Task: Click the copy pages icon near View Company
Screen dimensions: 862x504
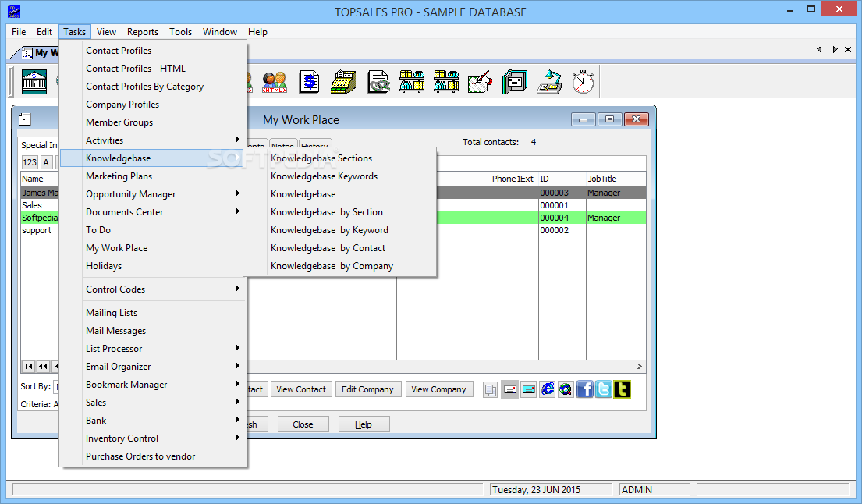Action: coord(491,389)
